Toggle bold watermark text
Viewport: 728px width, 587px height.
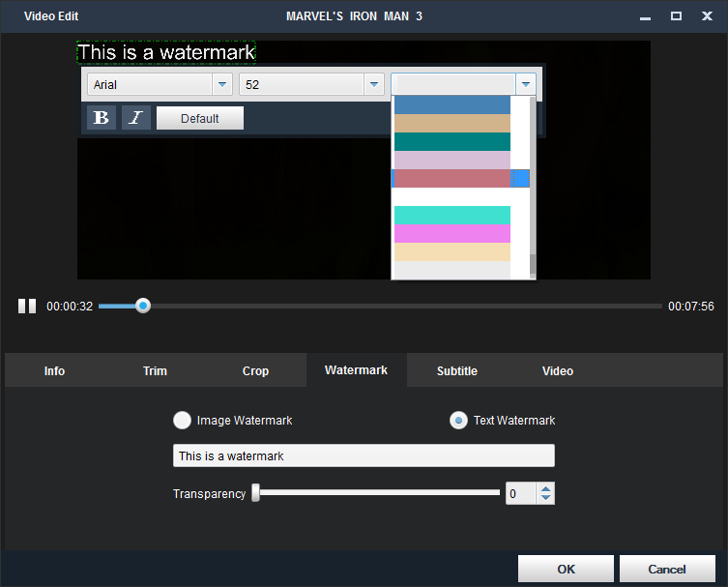tap(102, 117)
